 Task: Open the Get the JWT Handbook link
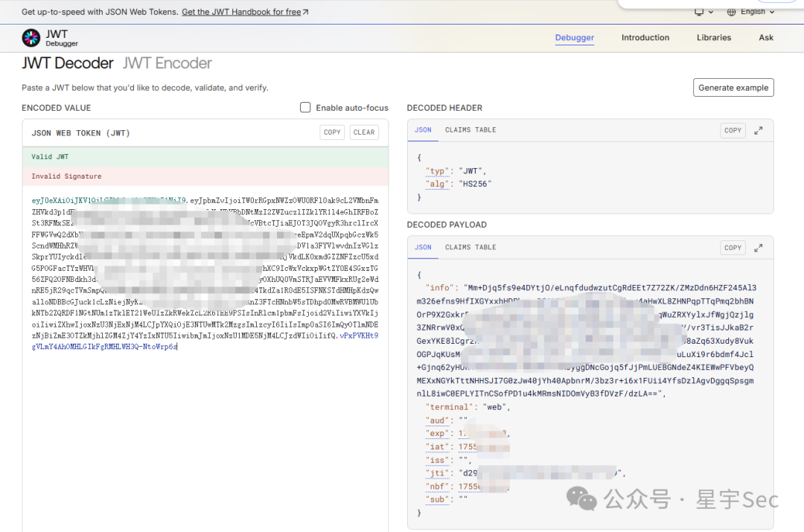point(245,12)
